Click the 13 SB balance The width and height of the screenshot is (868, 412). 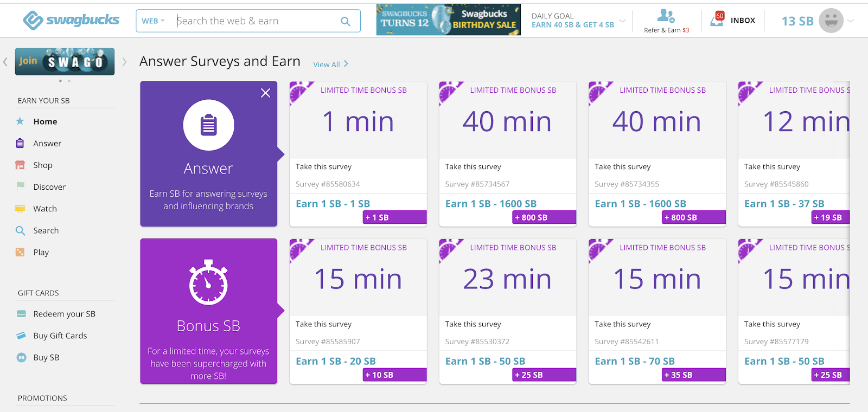point(797,21)
